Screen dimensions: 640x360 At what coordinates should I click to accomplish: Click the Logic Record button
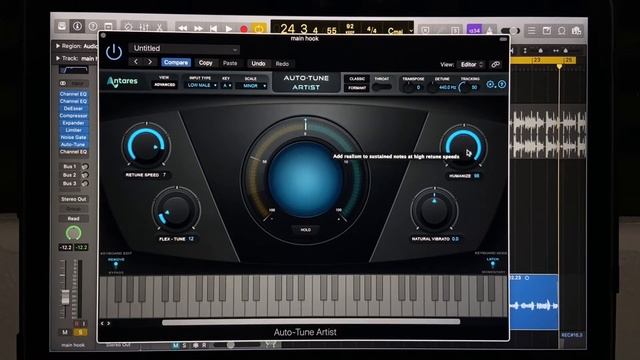244,29
